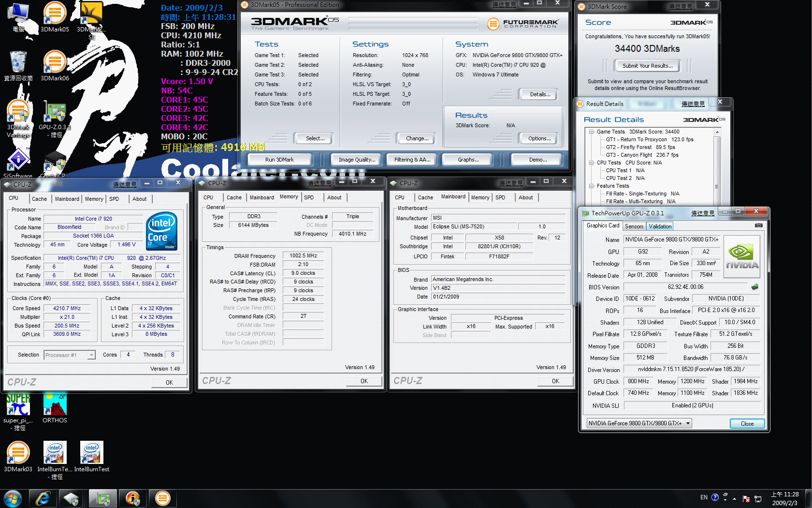
Task: Open the Mainboard tab in the CPU-Z Memory window
Action: point(262,197)
